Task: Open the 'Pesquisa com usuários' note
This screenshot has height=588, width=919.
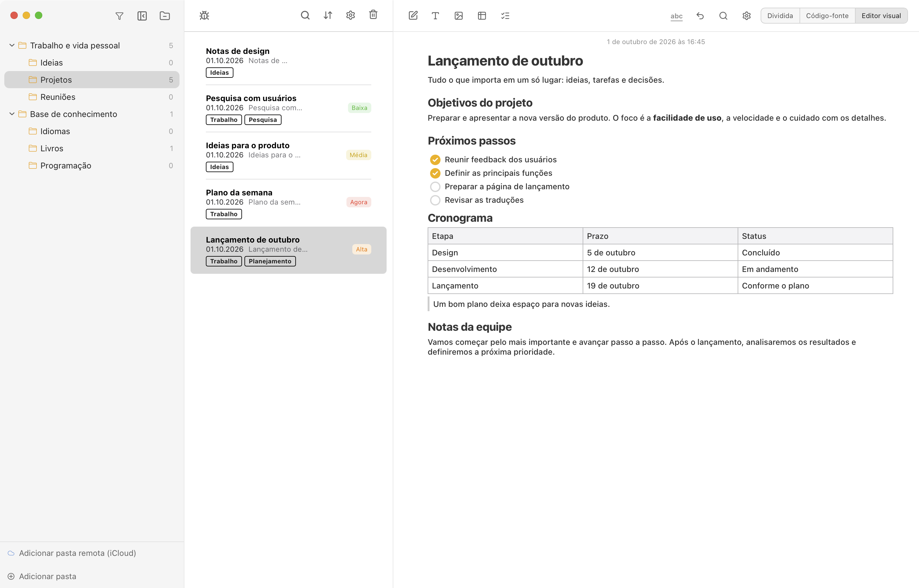Action: [x=288, y=109]
